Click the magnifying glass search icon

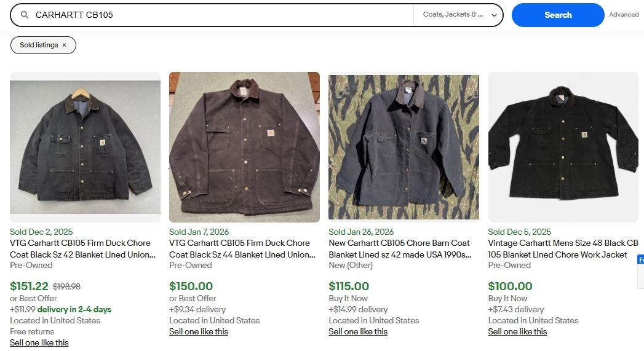click(x=25, y=15)
